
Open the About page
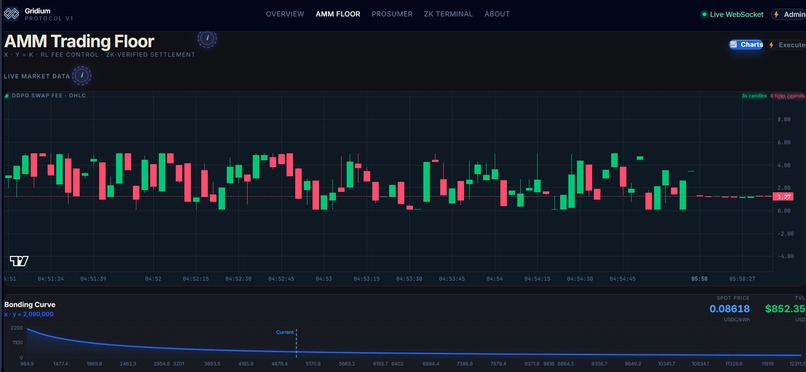click(x=497, y=14)
